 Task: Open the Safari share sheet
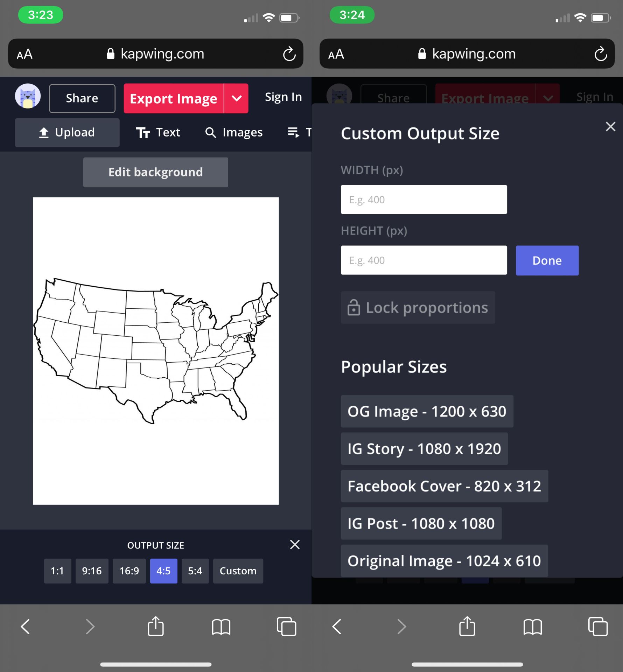click(156, 627)
